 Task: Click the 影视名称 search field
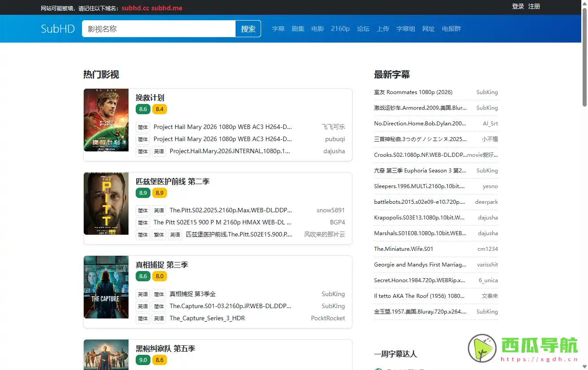pyautogui.click(x=159, y=29)
